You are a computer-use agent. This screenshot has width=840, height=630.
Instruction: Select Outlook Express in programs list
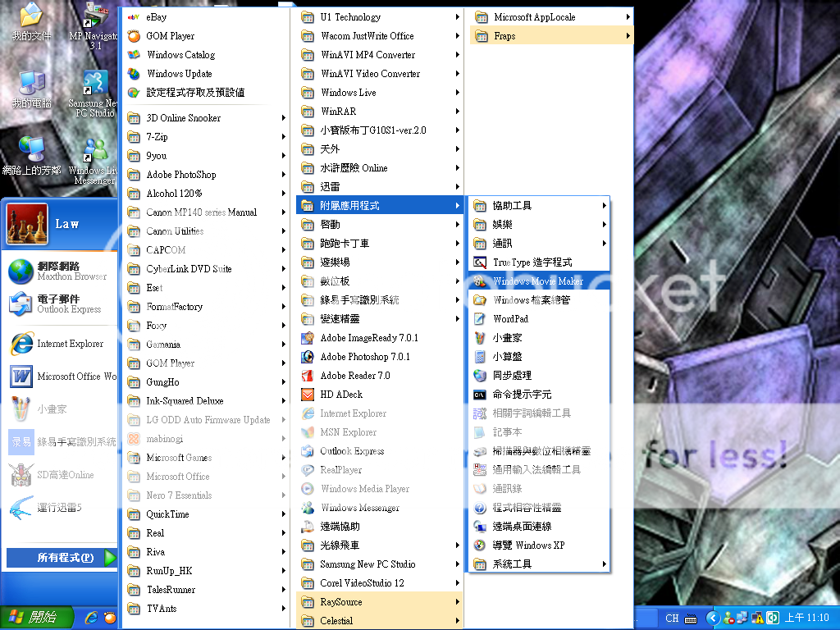pos(352,451)
